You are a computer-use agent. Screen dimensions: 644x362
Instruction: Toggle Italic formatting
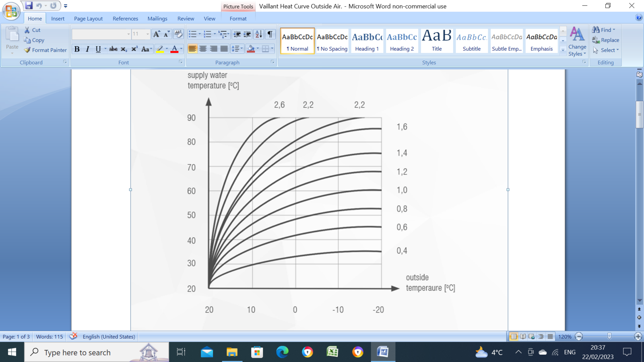coord(87,49)
